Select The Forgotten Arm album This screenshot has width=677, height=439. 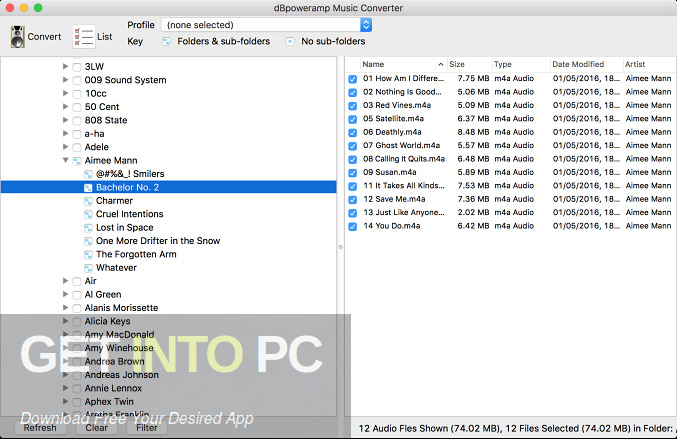pyautogui.click(x=136, y=254)
